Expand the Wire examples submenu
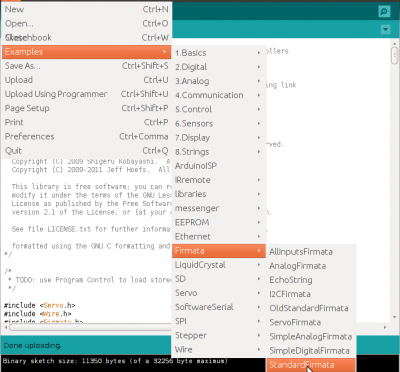400x372 pixels. tap(219, 350)
